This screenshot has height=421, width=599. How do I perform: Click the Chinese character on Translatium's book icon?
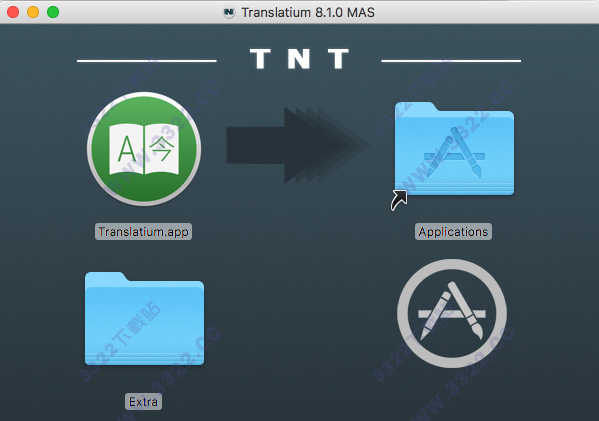[162, 148]
